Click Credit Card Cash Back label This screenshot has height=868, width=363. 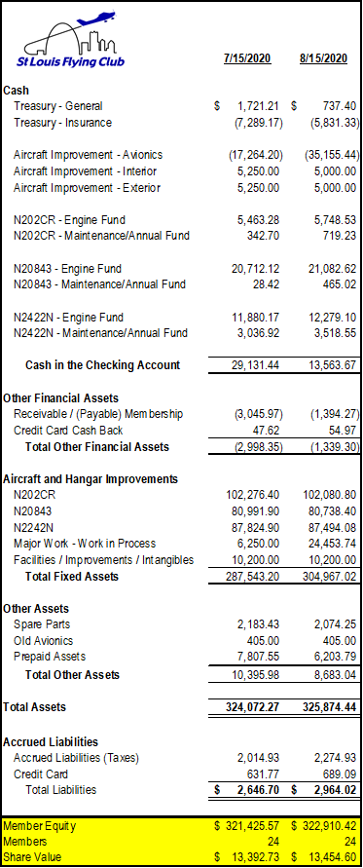click(69, 431)
